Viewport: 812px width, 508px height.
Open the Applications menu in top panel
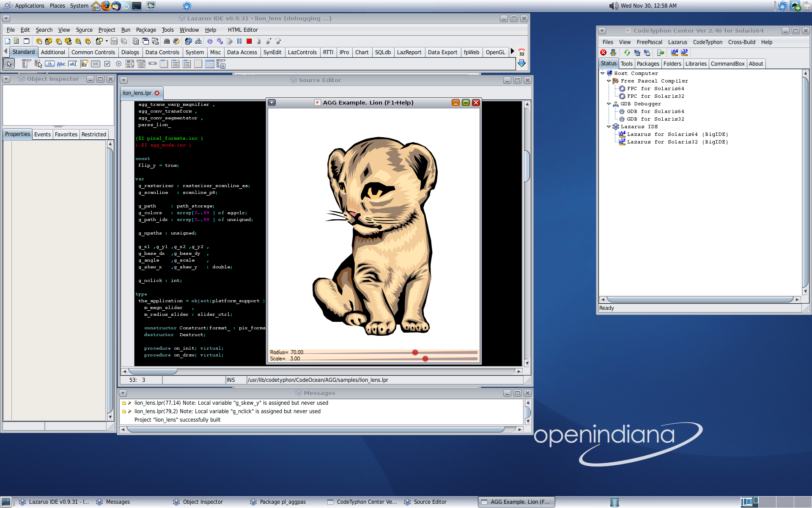click(30, 6)
